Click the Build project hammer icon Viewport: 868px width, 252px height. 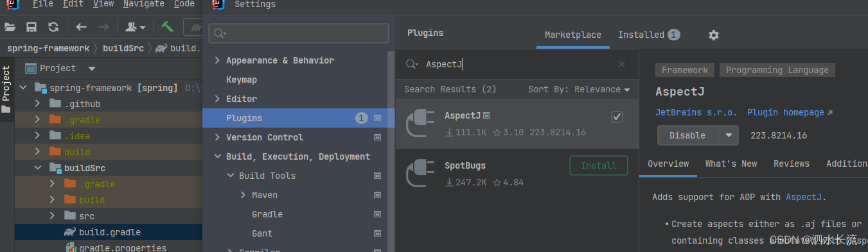(x=167, y=27)
